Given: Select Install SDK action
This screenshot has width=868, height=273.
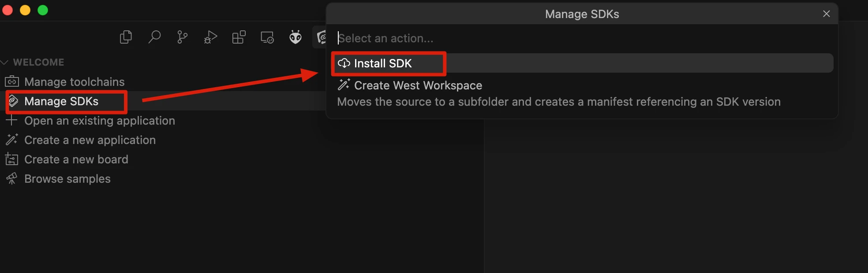Looking at the screenshot, I should coord(383,63).
